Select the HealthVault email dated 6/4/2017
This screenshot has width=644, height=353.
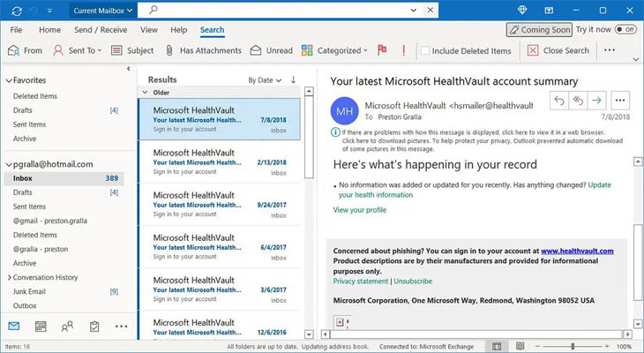(220, 247)
